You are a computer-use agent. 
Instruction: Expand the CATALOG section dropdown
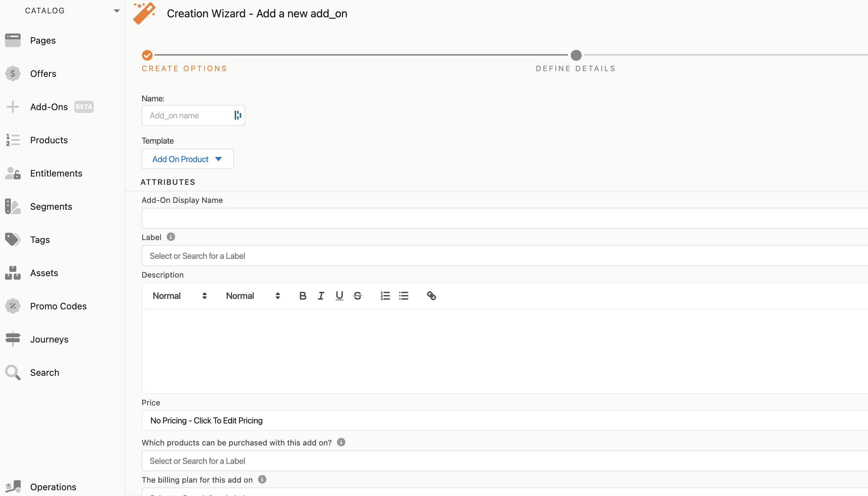click(x=117, y=11)
